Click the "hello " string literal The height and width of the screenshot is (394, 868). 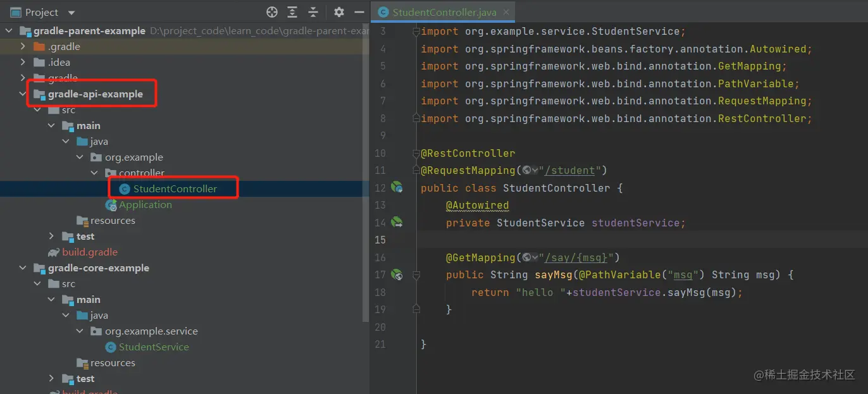point(541,292)
